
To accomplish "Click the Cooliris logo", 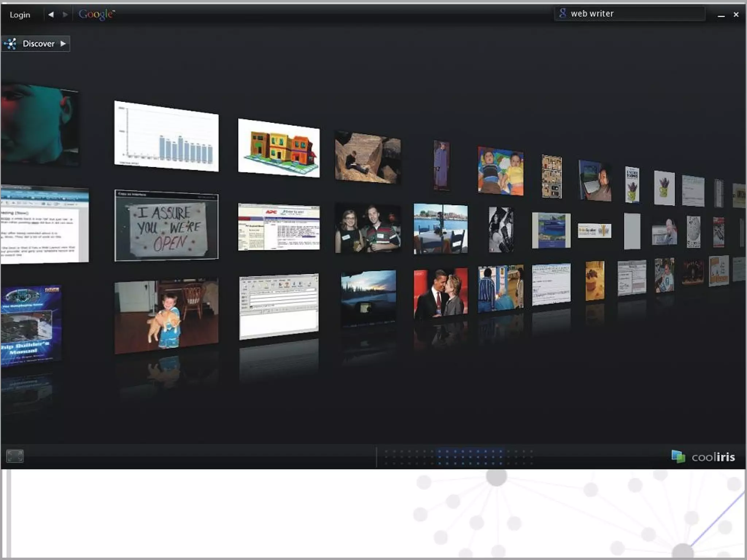I will click(x=703, y=456).
